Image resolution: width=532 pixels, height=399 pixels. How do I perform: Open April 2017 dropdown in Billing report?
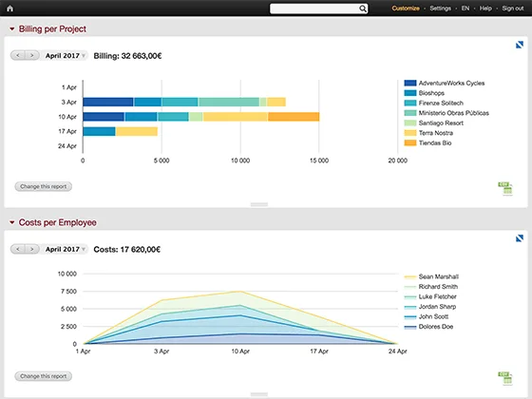tap(66, 56)
